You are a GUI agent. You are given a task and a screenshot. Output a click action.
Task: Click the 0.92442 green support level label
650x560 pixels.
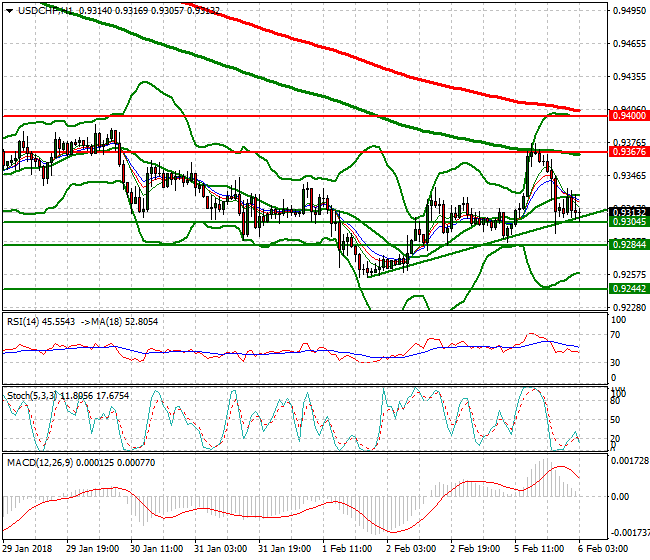click(x=629, y=288)
